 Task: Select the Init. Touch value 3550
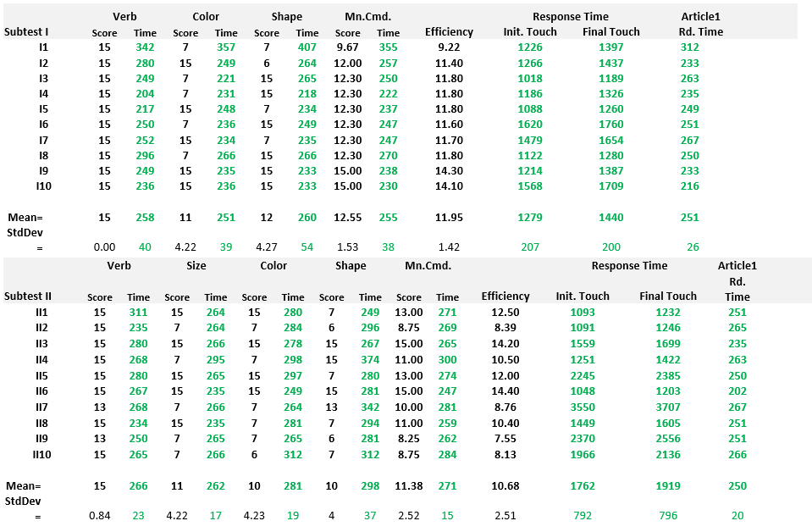[582, 407]
